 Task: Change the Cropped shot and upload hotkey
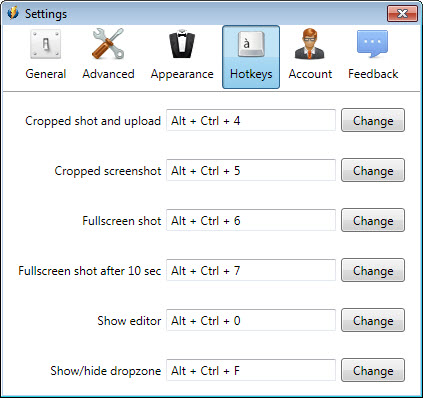373,120
